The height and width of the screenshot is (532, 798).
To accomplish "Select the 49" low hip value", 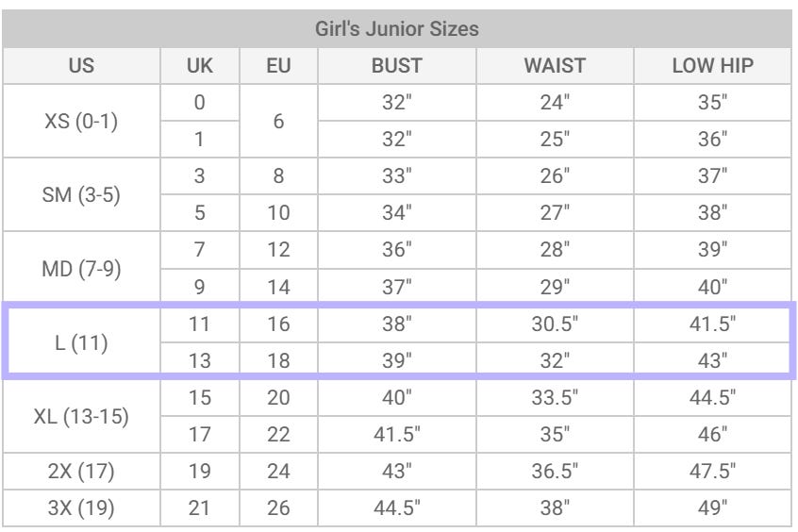I will [x=713, y=506].
